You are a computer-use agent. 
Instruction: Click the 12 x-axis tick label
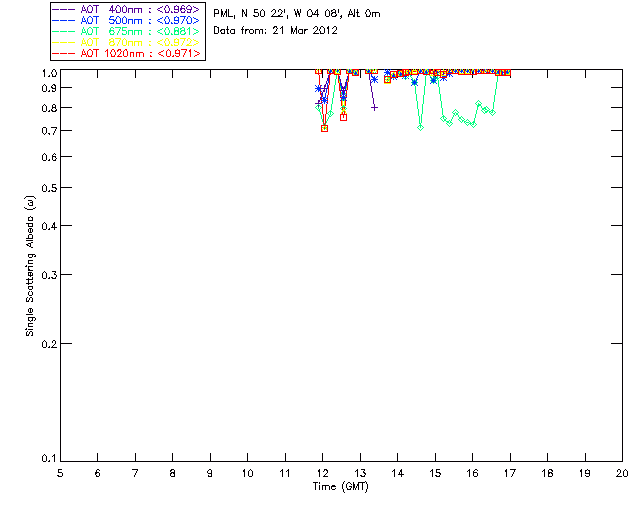click(322, 474)
